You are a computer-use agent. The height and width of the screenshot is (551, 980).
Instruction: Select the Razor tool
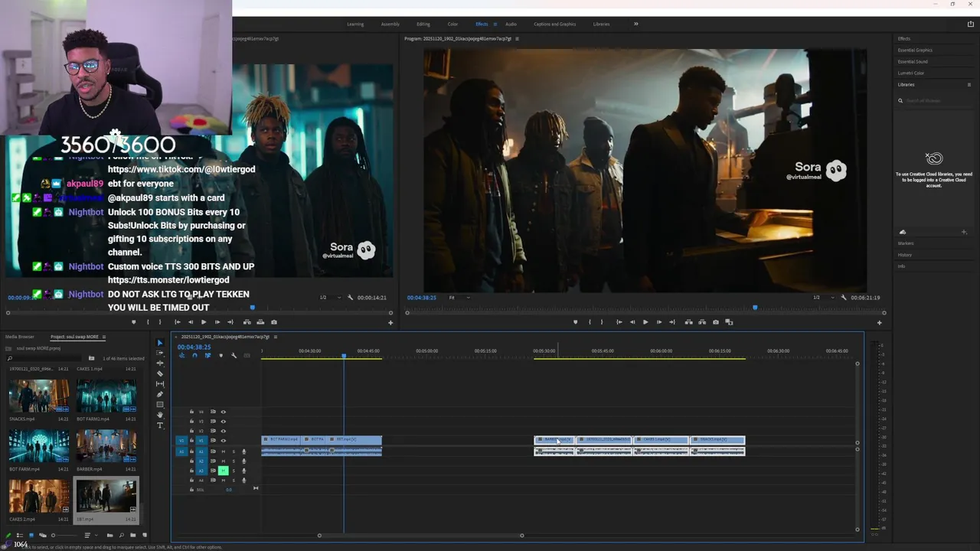pos(160,373)
